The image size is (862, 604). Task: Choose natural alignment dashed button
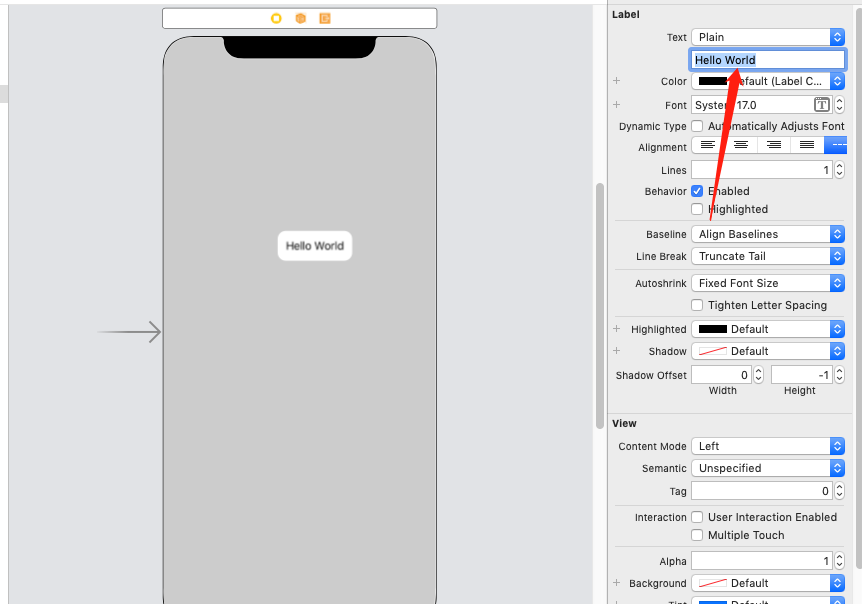tap(836, 145)
